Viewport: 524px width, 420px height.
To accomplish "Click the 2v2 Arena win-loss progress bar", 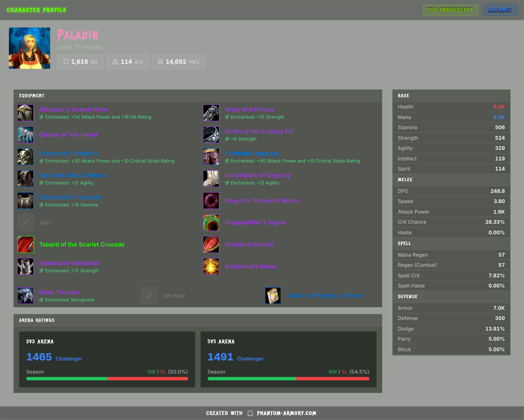I will click(x=107, y=379).
